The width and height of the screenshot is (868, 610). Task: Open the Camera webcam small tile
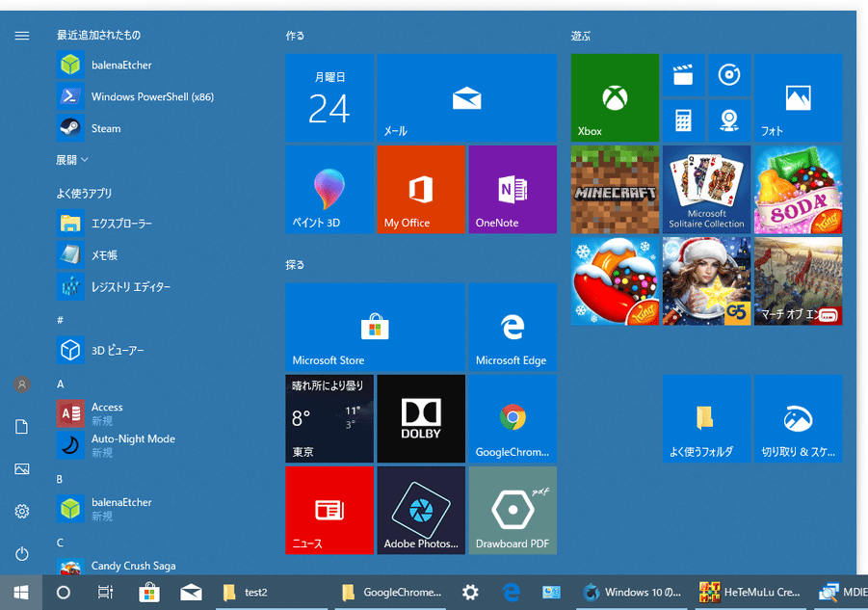(x=729, y=120)
